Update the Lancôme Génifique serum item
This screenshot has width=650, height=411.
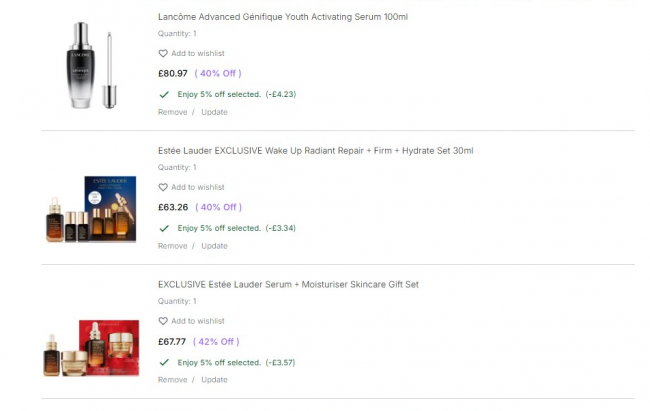[214, 112]
